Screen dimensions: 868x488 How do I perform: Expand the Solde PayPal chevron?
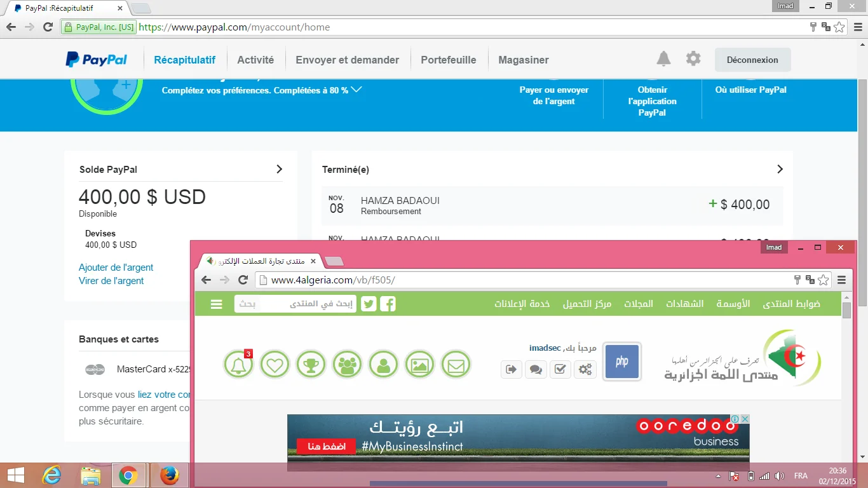pyautogui.click(x=279, y=169)
